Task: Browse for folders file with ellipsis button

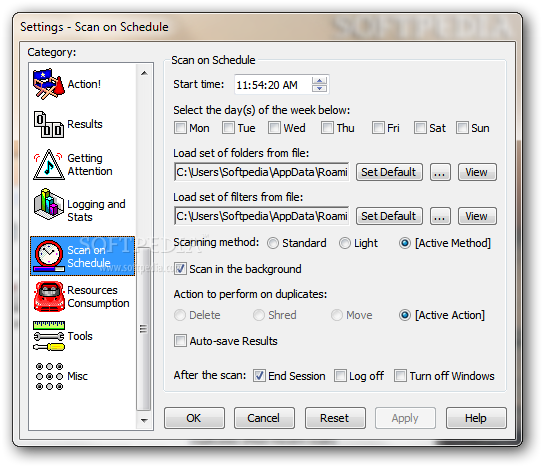Action: pyautogui.click(x=440, y=172)
